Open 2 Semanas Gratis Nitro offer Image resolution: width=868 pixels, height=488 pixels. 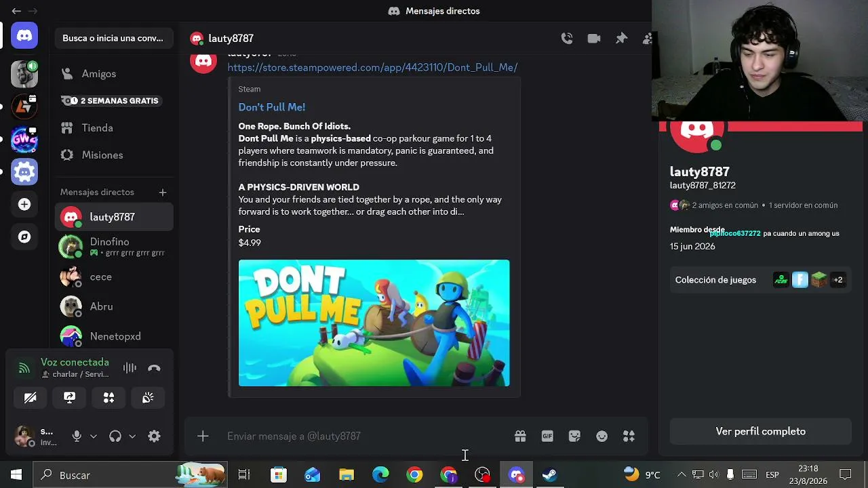pos(114,101)
